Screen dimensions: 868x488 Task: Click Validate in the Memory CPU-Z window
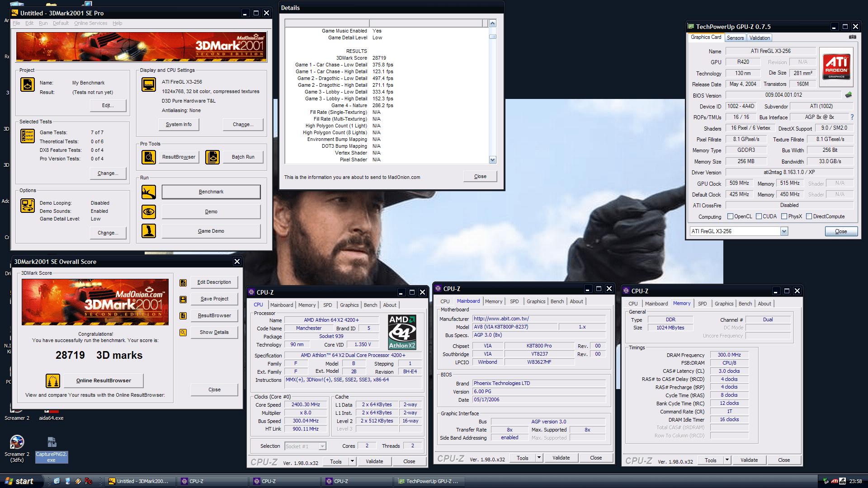click(749, 460)
